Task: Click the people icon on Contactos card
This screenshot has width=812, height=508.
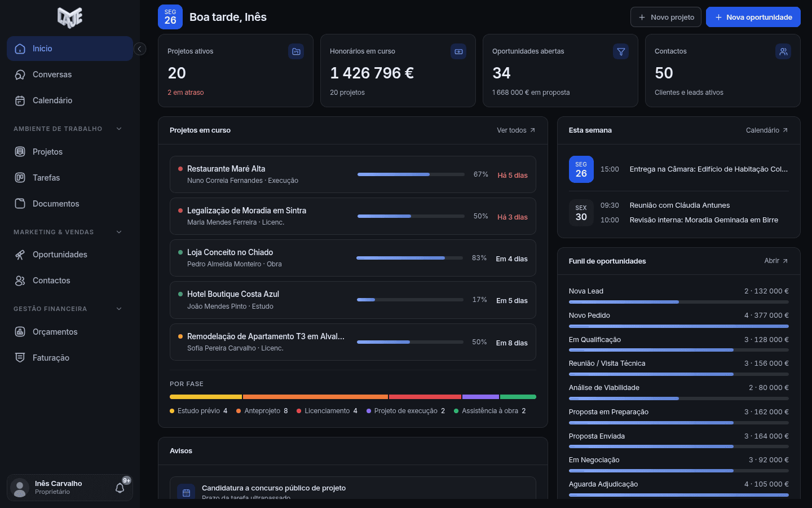Action: click(783, 51)
